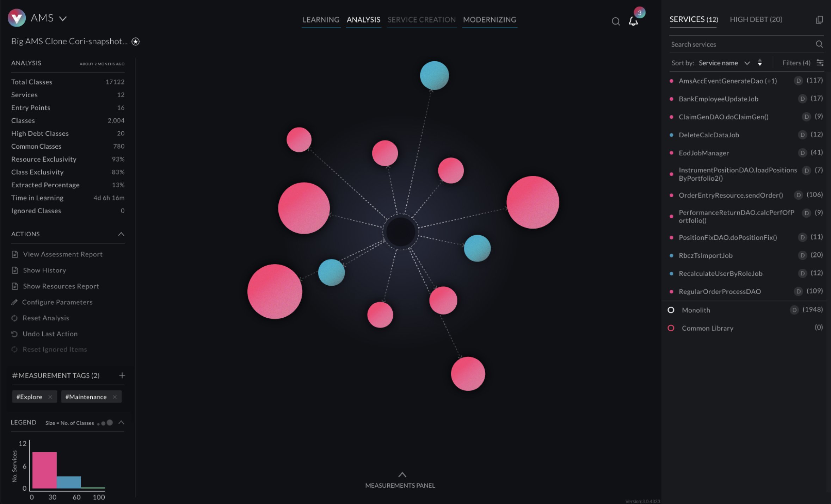The image size is (831, 504).
Task: Click star icon next to snapshot name
Action: pyautogui.click(x=136, y=42)
